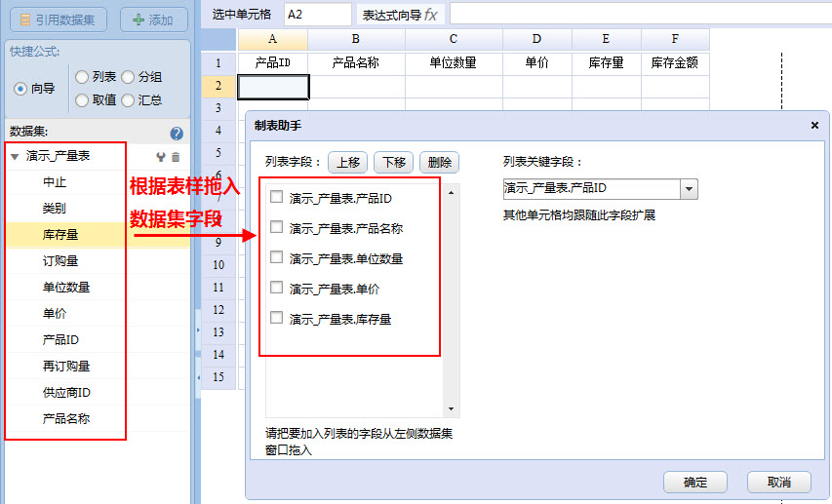The image size is (832, 504).
Task: Click the 库存量 header cell in row 1
Action: point(607,63)
